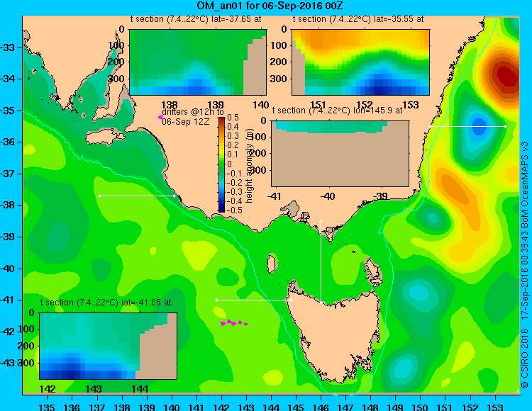
Task: Click the 'height anomaly (m)' colorbar label
Action: (x=250, y=167)
